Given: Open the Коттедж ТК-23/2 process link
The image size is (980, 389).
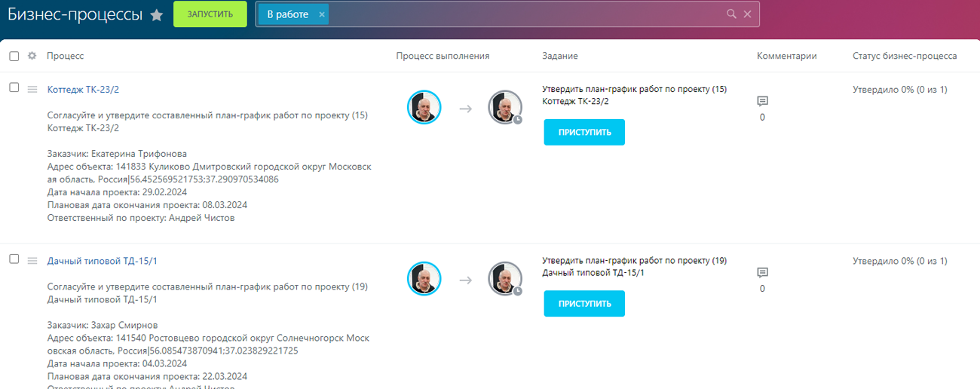Looking at the screenshot, I should pos(83,90).
